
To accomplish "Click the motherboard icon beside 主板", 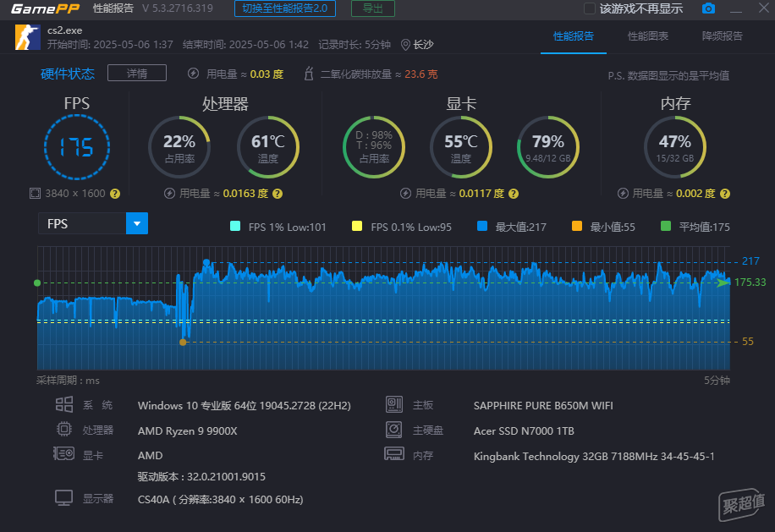I will pyautogui.click(x=394, y=404).
